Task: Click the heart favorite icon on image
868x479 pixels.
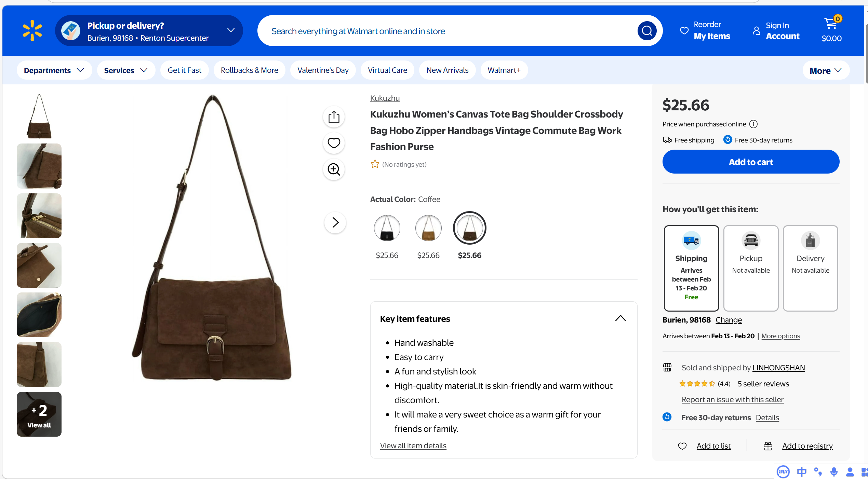Action: [x=334, y=143]
